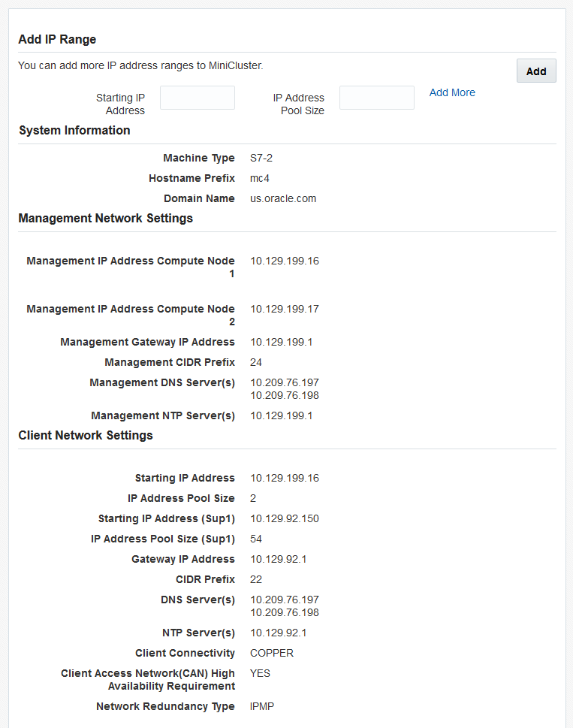Focus the Starting IP Address input field
This screenshot has width=573, height=728.
(x=198, y=98)
